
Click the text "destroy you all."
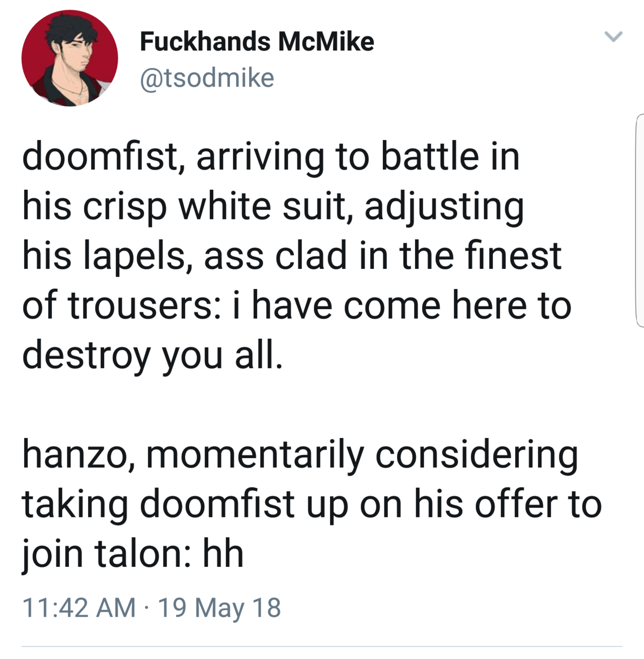pos(152,355)
